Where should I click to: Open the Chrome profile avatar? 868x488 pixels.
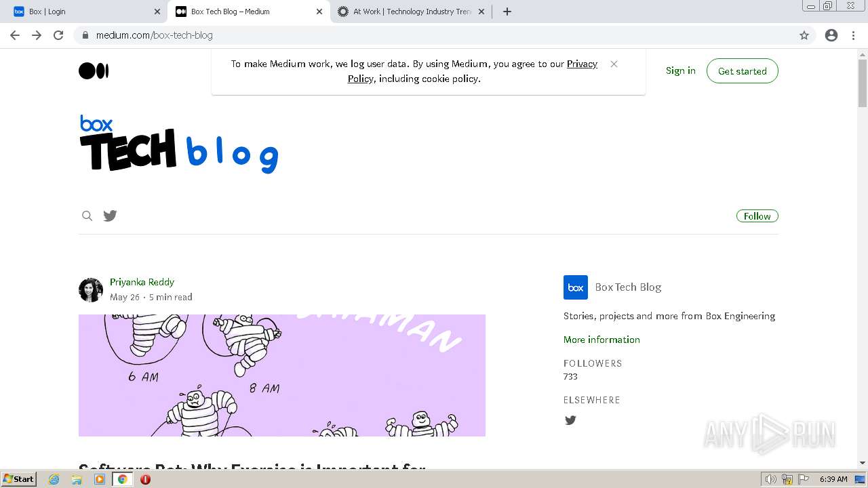click(x=831, y=35)
